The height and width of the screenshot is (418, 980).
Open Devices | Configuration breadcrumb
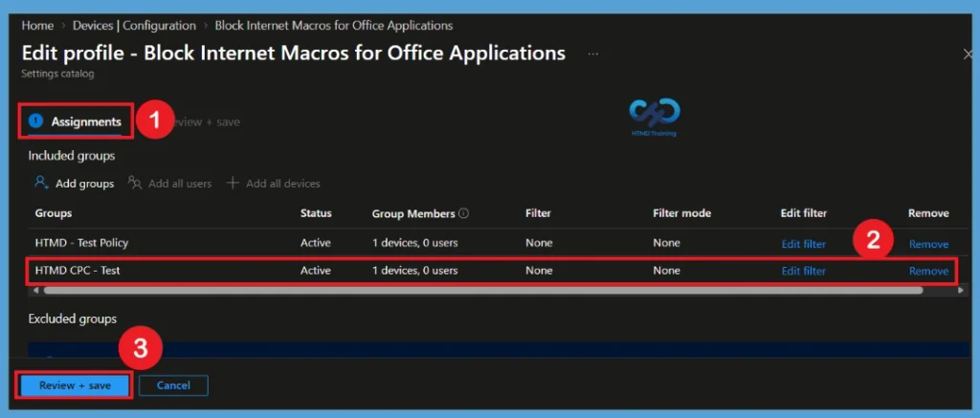[134, 26]
